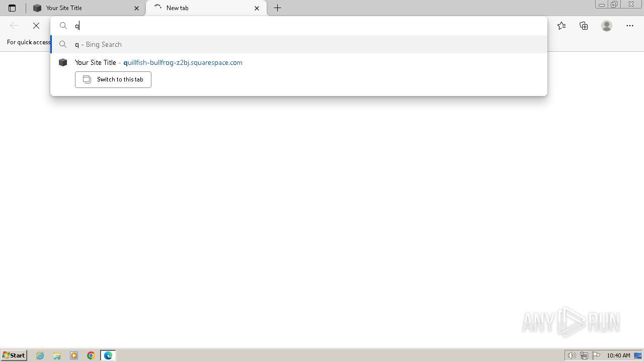Click Switch to this tab button
644x362 pixels.
coord(113,79)
